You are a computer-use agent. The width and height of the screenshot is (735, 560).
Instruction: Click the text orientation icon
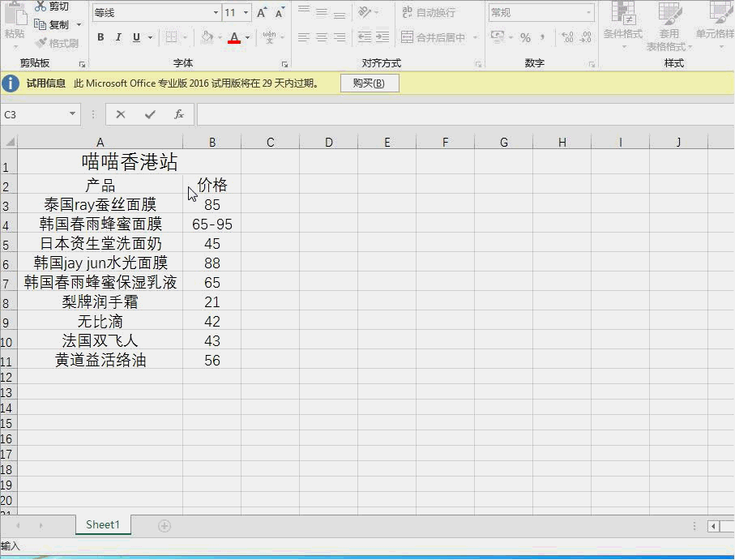pyautogui.click(x=365, y=12)
